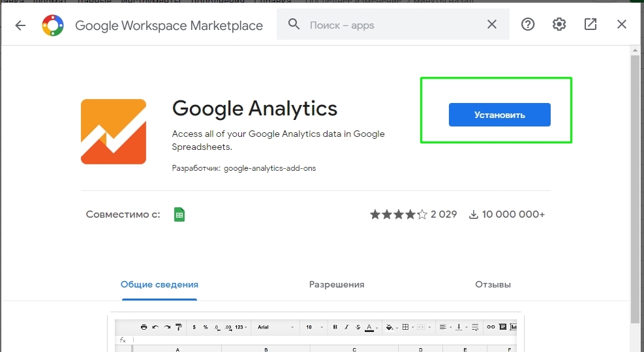The height and width of the screenshot is (352, 644).
Task: Click the italic icon in preview
Action: coord(346,327)
